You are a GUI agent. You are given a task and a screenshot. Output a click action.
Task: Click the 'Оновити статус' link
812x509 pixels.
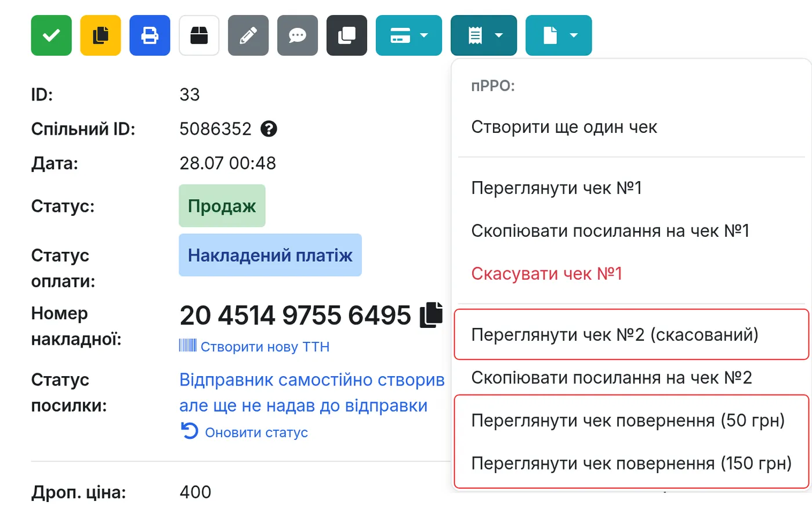coord(256,432)
